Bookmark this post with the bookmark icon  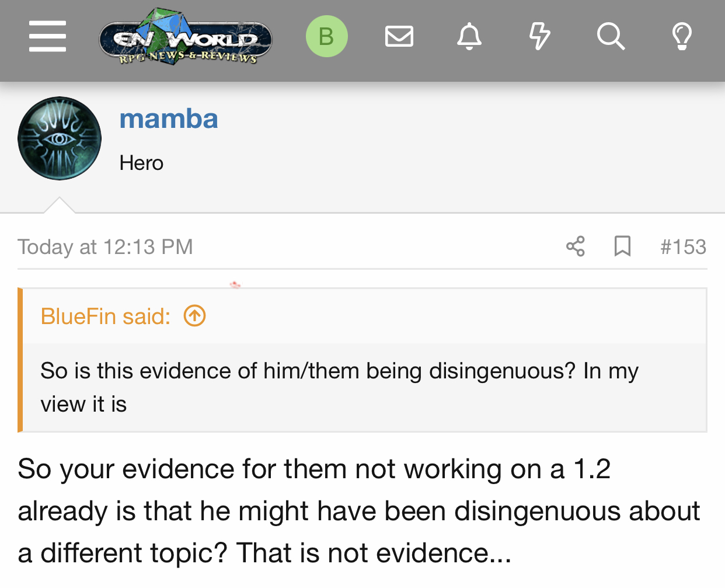[x=622, y=246]
